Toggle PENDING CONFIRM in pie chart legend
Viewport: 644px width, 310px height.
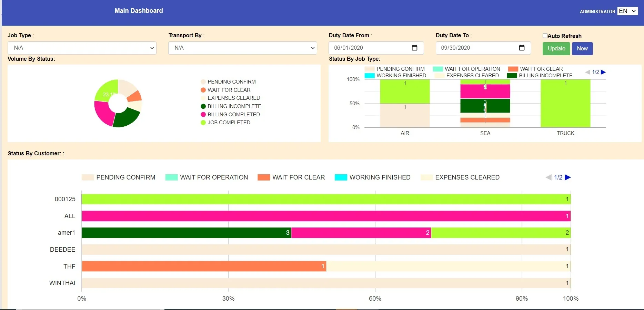(x=228, y=82)
